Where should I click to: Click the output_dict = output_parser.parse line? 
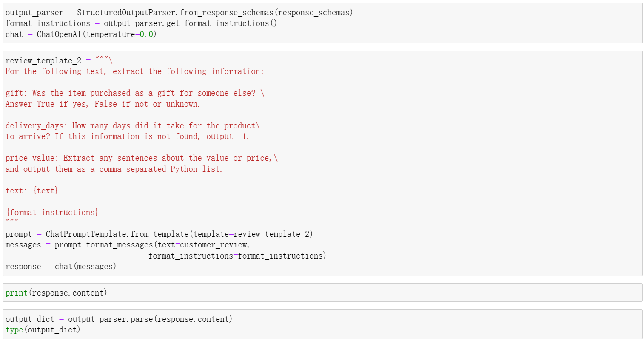click(x=119, y=319)
